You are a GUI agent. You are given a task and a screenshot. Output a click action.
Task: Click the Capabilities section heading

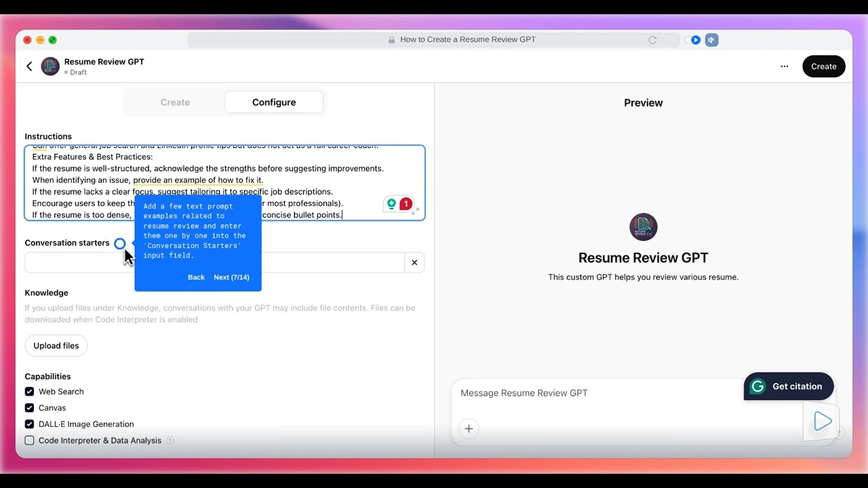(x=47, y=377)
